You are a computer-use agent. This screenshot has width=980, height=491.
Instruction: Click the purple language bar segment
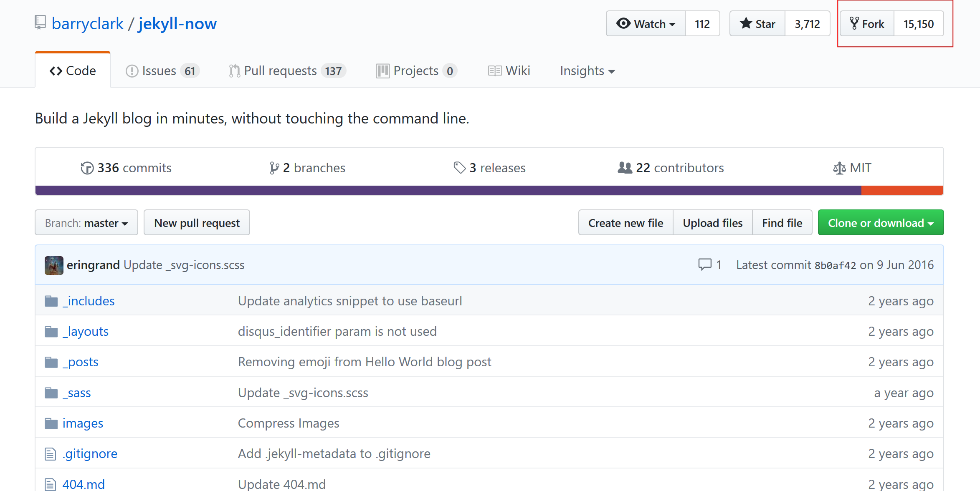pyautogui.click(x=448, y=190)
